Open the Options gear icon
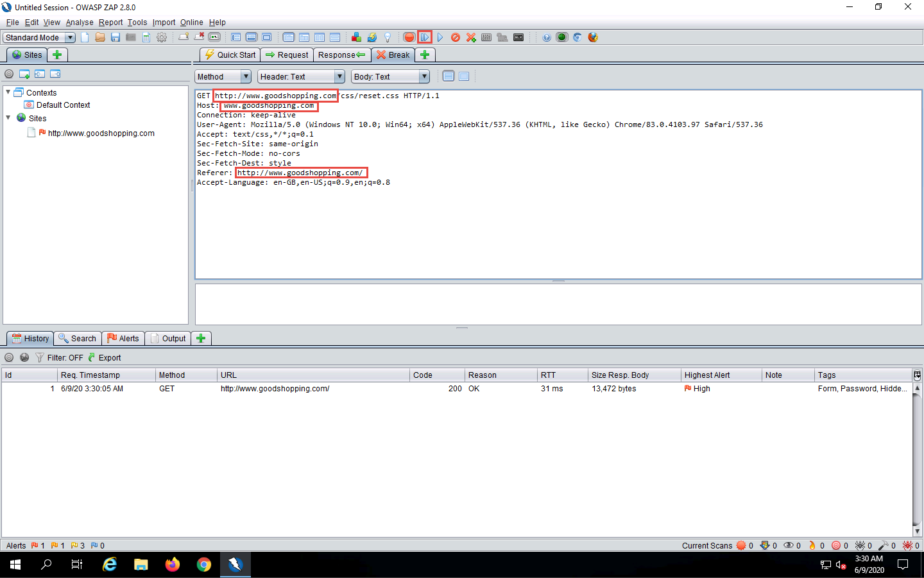924x578 pixels. point(162,37)
